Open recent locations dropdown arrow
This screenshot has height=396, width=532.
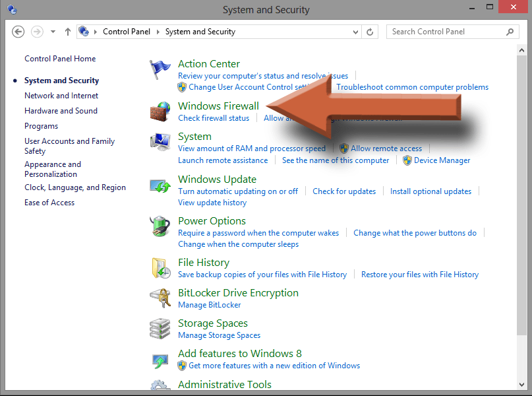coord(53,32)
